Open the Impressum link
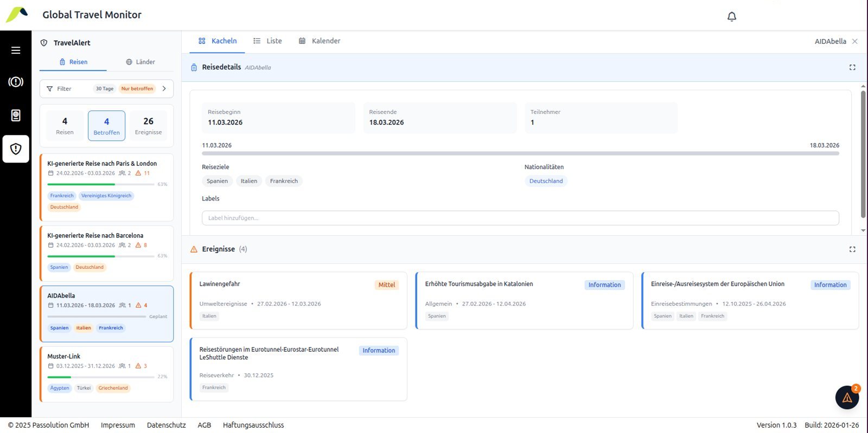 118,425
